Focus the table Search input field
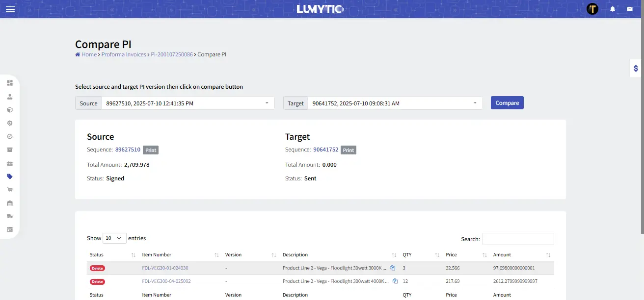This screenshot has height=300, width=644. click(518, 239)
